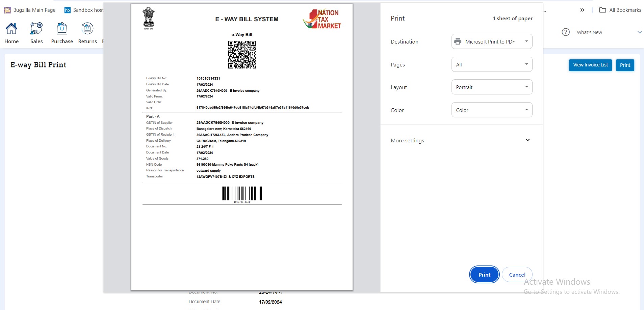The image size is (644, 310).
Task: Open the Color mode dropdown
Action: click(492, 110)
